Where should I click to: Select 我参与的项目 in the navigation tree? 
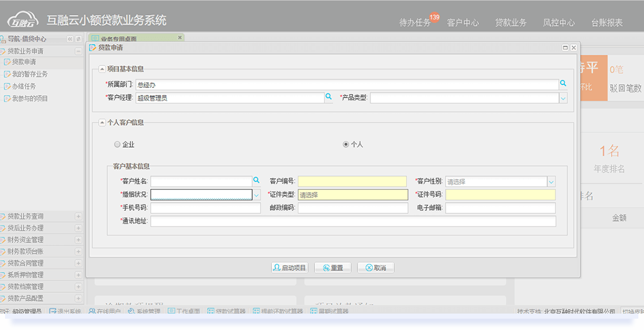pyautogui.click(x=29, y=99)
